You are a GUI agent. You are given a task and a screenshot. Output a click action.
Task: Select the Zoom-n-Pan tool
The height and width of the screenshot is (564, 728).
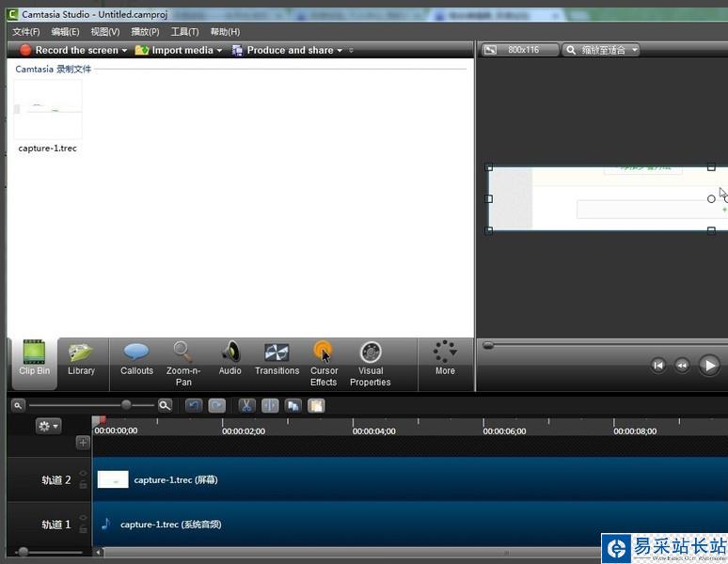(182, 363)
